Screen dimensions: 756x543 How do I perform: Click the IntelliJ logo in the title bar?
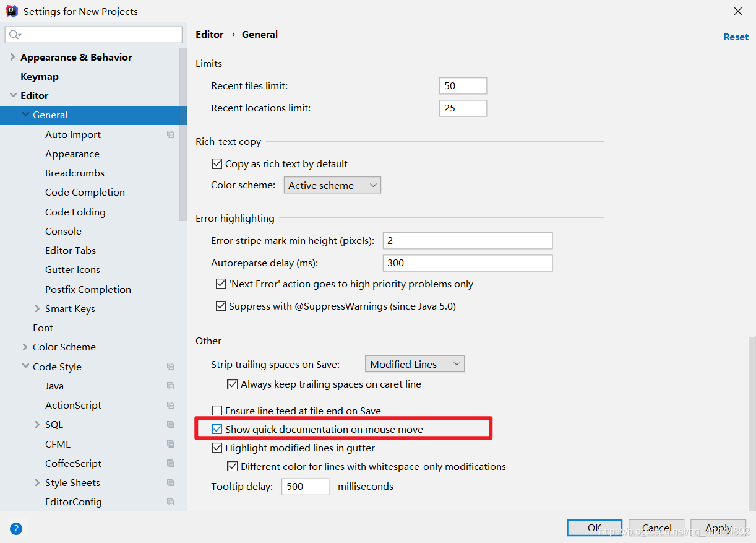pos(12,11)
